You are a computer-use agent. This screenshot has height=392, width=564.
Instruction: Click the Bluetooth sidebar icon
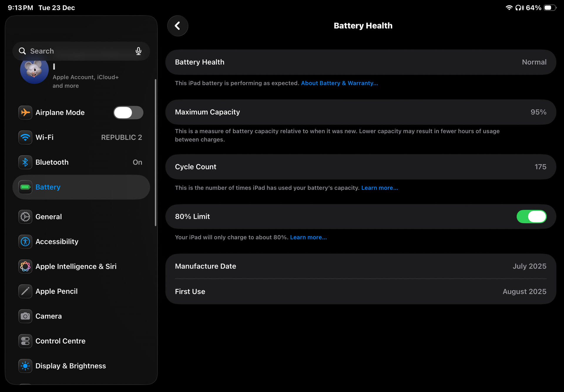coord(25,162)
